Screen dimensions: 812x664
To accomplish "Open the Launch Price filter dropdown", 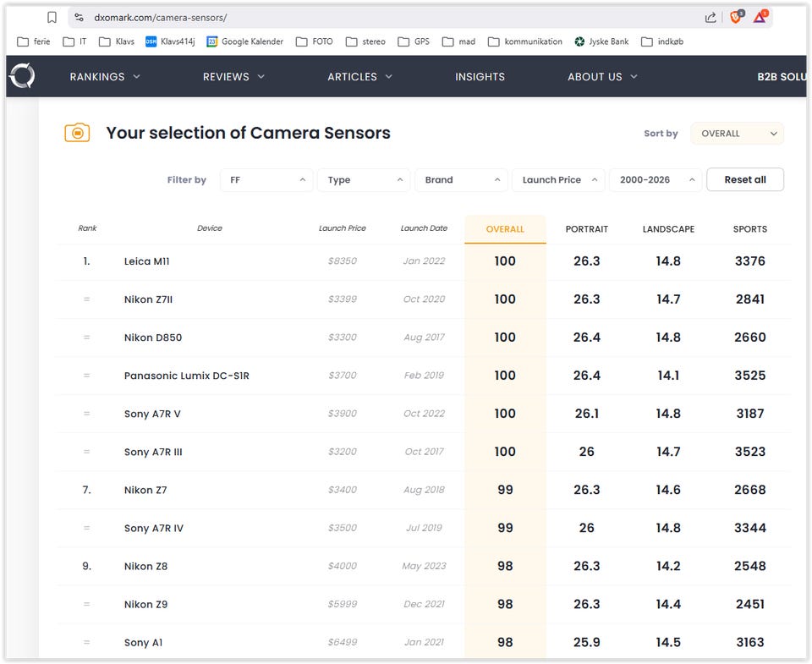I will (558, 180).
